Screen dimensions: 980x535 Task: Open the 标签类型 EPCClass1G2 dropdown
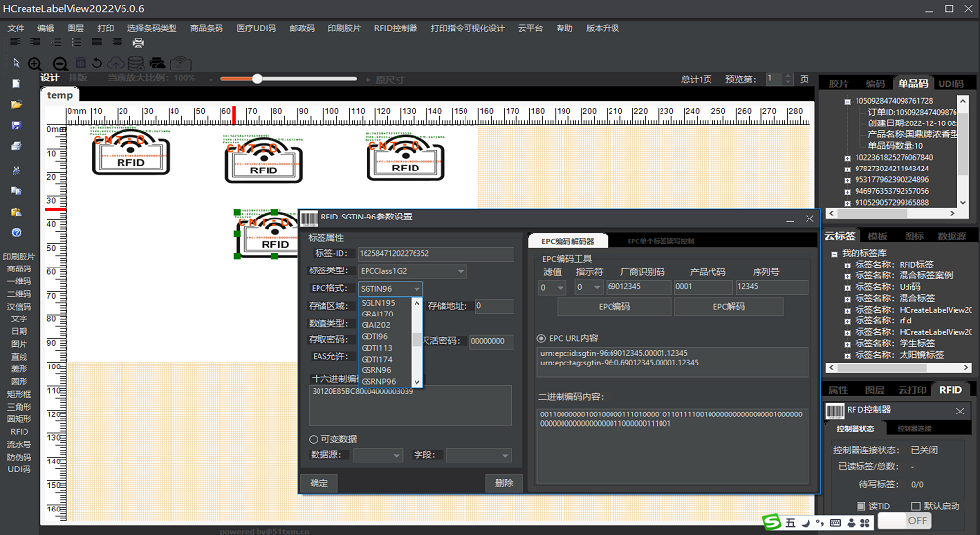pyautogui.click(x=412, y=271)
